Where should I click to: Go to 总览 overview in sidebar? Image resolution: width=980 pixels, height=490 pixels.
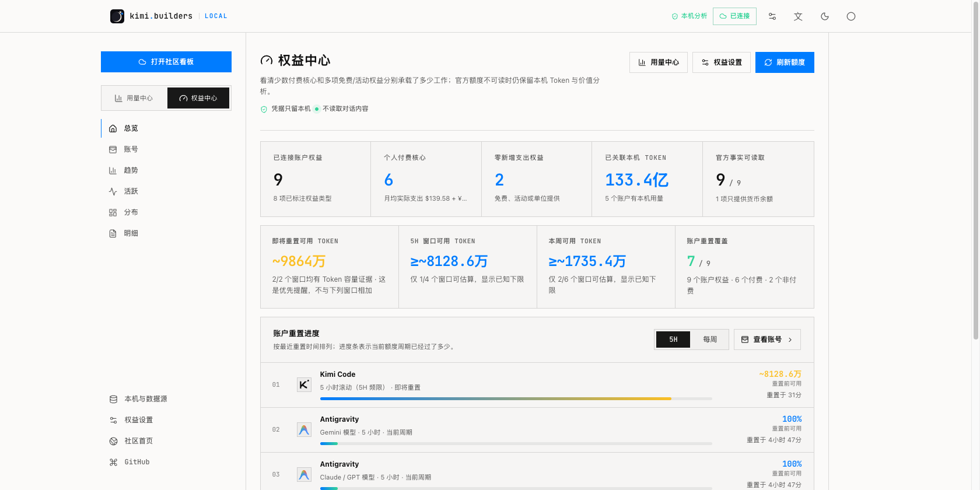click(x=166, y=128)
